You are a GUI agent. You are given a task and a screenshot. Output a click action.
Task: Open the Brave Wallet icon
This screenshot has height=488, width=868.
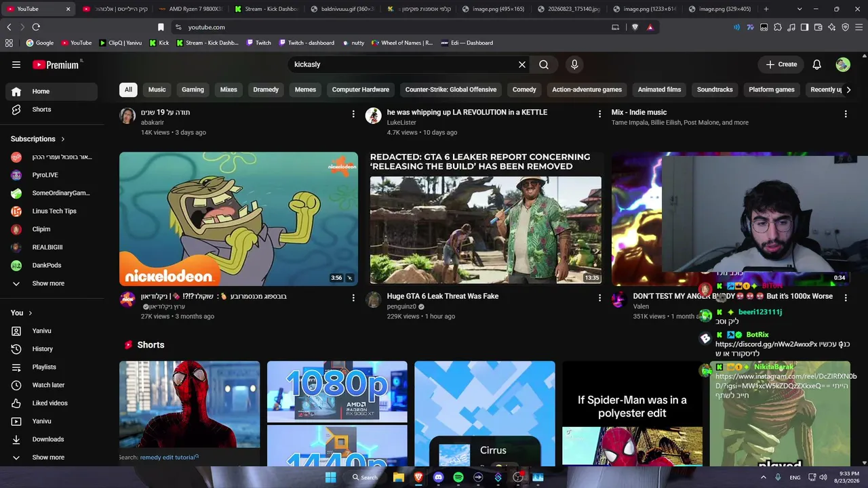coord(818,27)
